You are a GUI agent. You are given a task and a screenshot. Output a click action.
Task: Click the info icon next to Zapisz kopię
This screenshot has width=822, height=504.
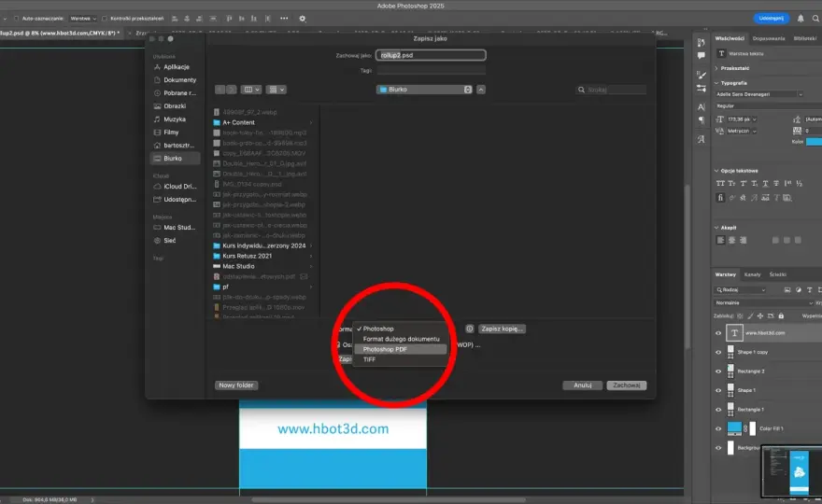(x=470, y=329)
